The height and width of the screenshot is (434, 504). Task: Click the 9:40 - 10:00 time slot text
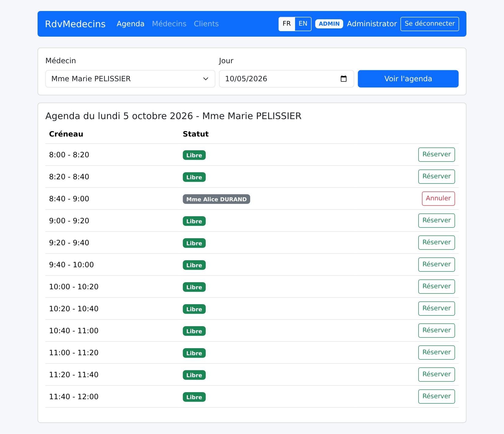tap(71, 265)
